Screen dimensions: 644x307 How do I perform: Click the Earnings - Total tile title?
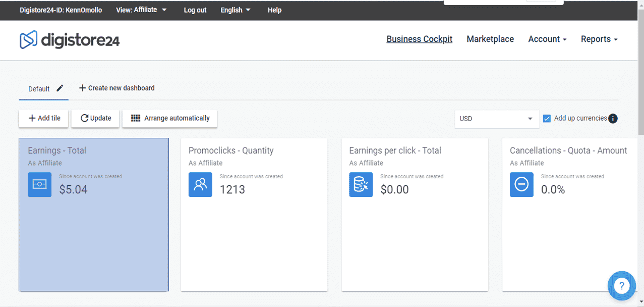[57, 150]
